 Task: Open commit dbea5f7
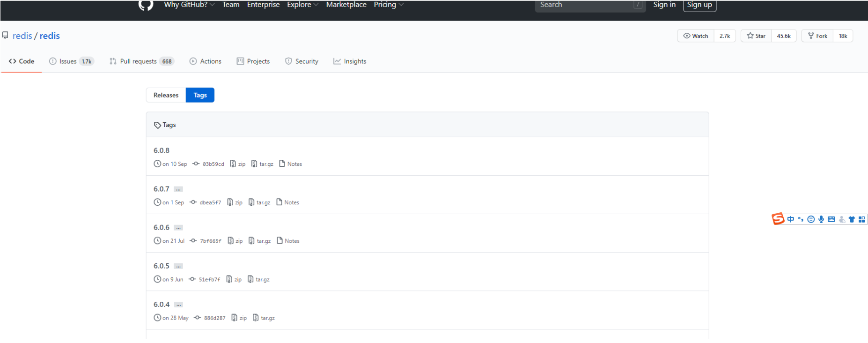[206, 202]
